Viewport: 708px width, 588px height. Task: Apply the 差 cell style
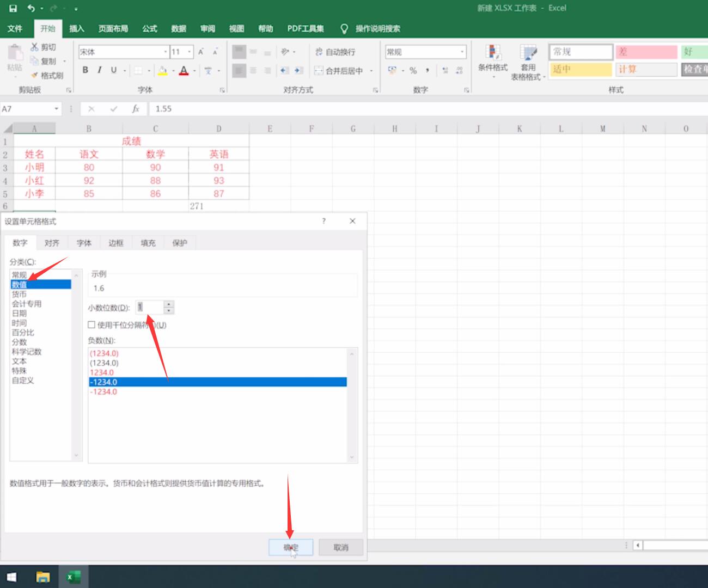(x=646, y=52)
